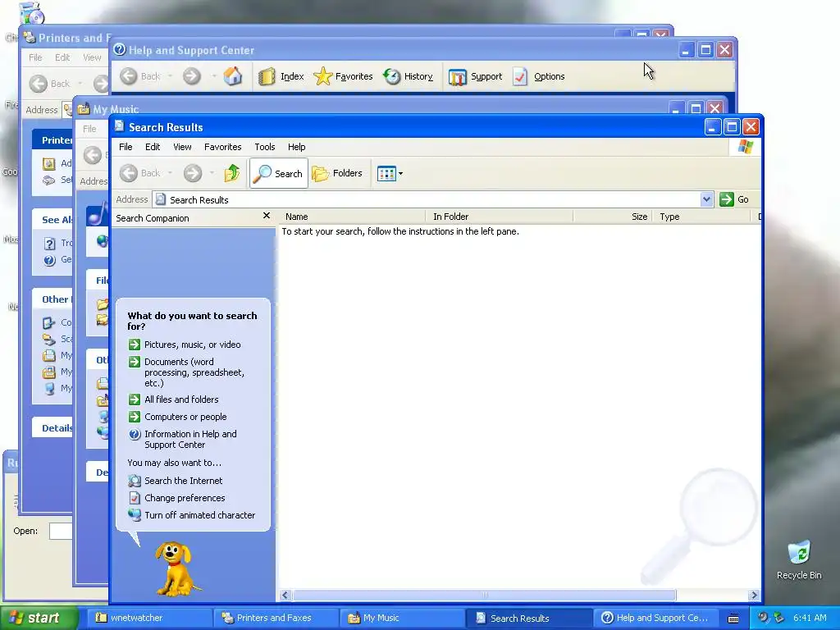Open the File menu in My Music window
This screenshot has height=630, width=840.
point(89,129)
